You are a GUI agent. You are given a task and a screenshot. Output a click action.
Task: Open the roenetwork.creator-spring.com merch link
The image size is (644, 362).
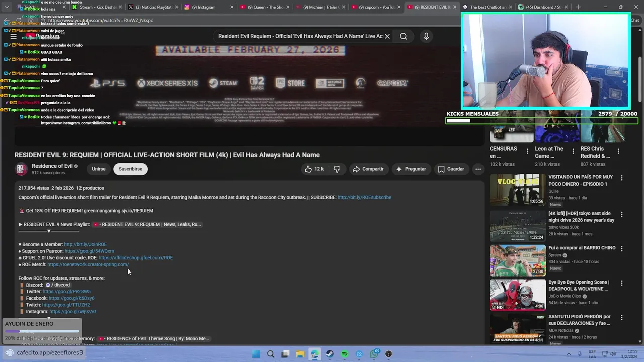pyautogui.click(x=88, y=265)
